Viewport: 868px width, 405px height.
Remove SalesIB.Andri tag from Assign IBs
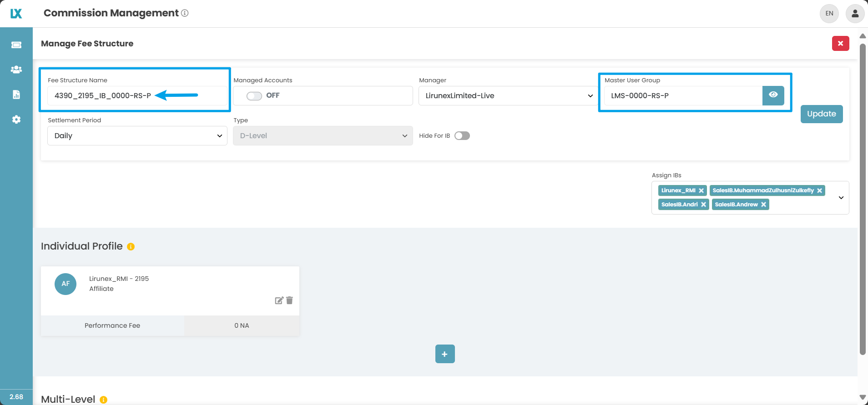[x=703, y=205]
